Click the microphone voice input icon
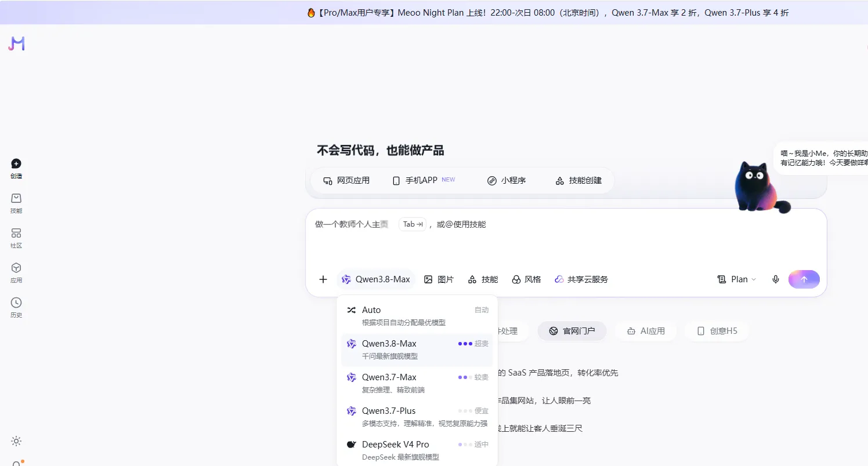This screenshot has width=868, height=466. coord(776,279)
